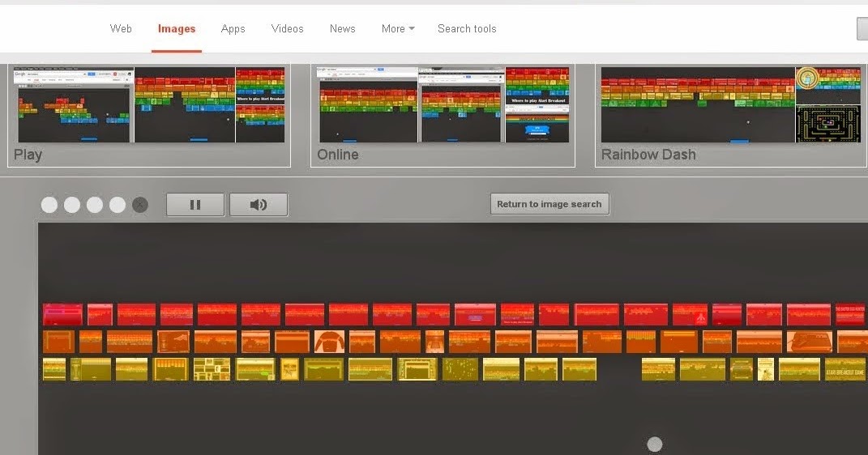Screen dimensions: 868x455
Task: Switch to the Web tab
Action: (121, 29)
